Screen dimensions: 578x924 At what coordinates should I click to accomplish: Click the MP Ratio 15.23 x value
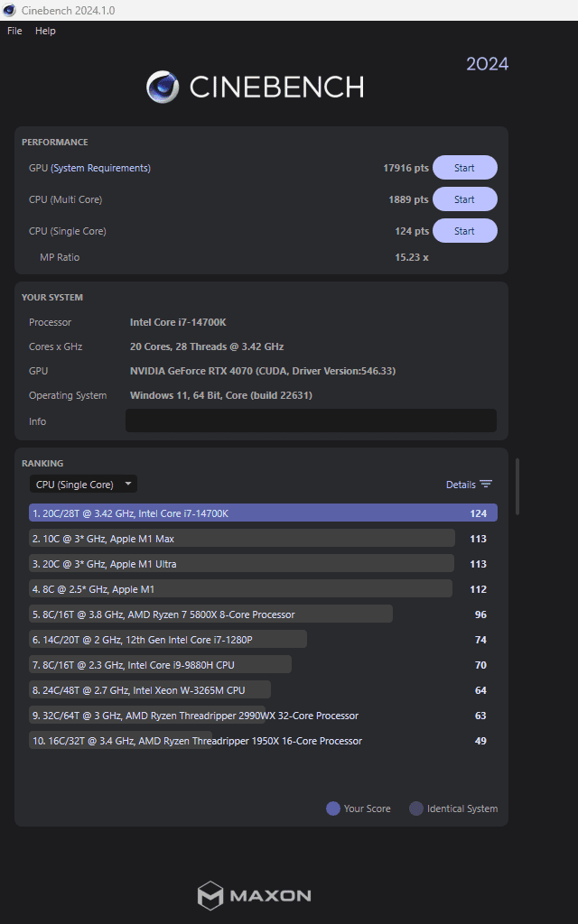pyautogui.click(x=412, y=257)
